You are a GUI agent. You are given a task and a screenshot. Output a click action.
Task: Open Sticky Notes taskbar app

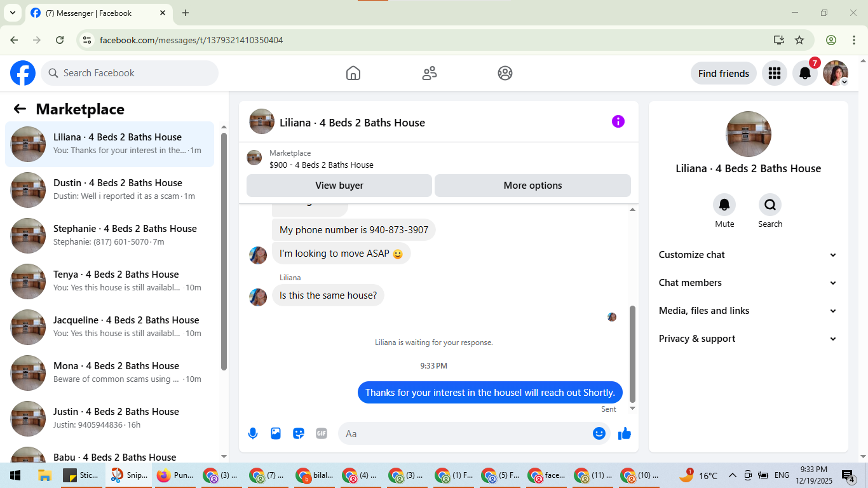click(x=81, y=475)
